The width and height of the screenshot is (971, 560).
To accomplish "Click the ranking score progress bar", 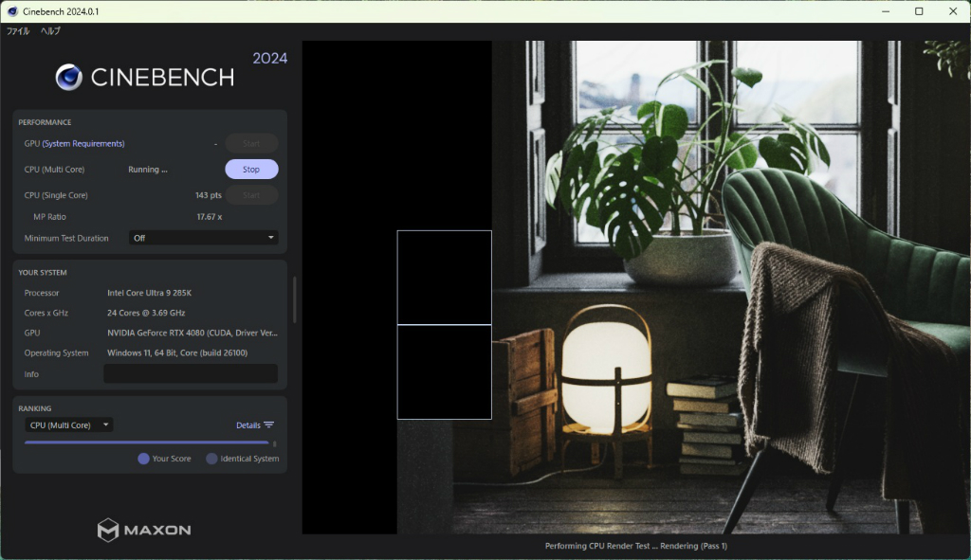I will point(147,443).
